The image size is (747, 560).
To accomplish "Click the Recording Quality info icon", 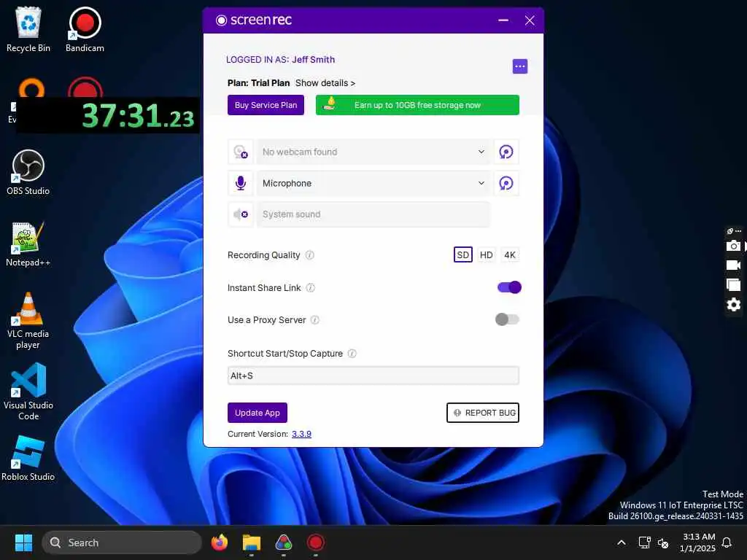I will 309,255.
